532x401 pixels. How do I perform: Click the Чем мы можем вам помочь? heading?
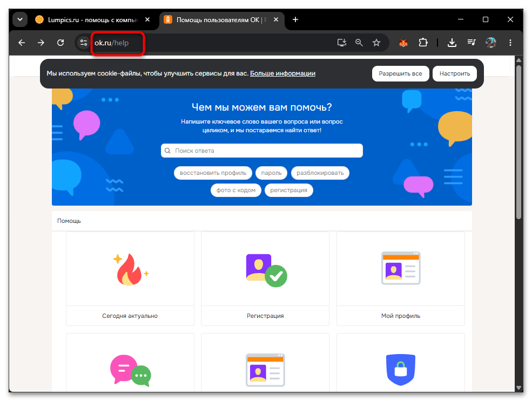point(262,107)
